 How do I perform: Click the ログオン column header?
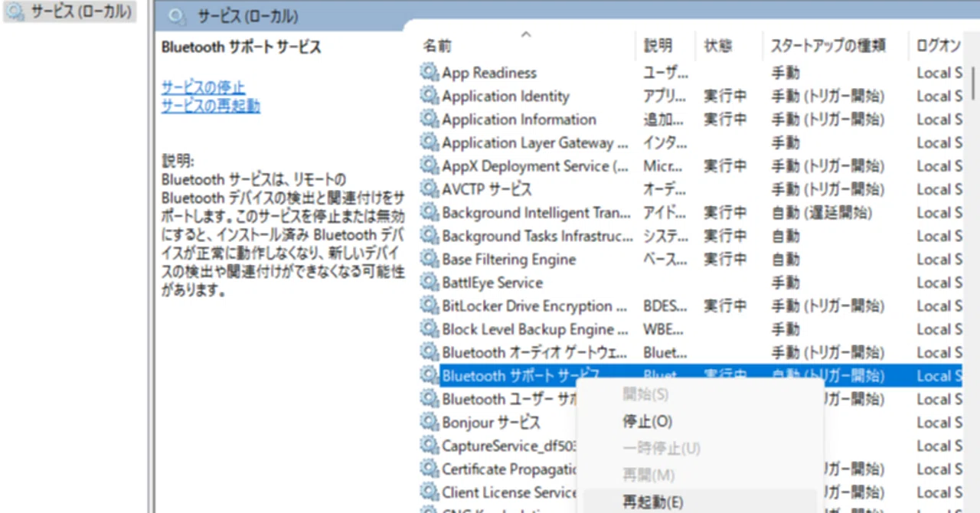939,46
